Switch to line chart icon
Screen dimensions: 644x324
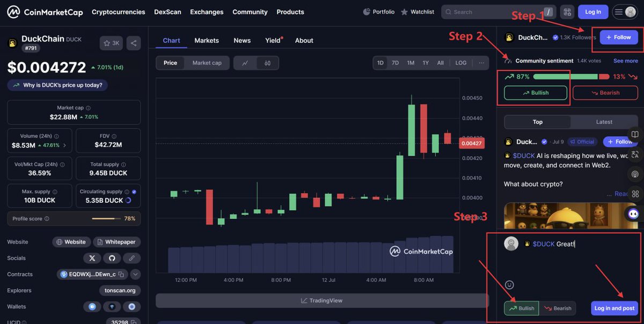(x=245, y=63)
